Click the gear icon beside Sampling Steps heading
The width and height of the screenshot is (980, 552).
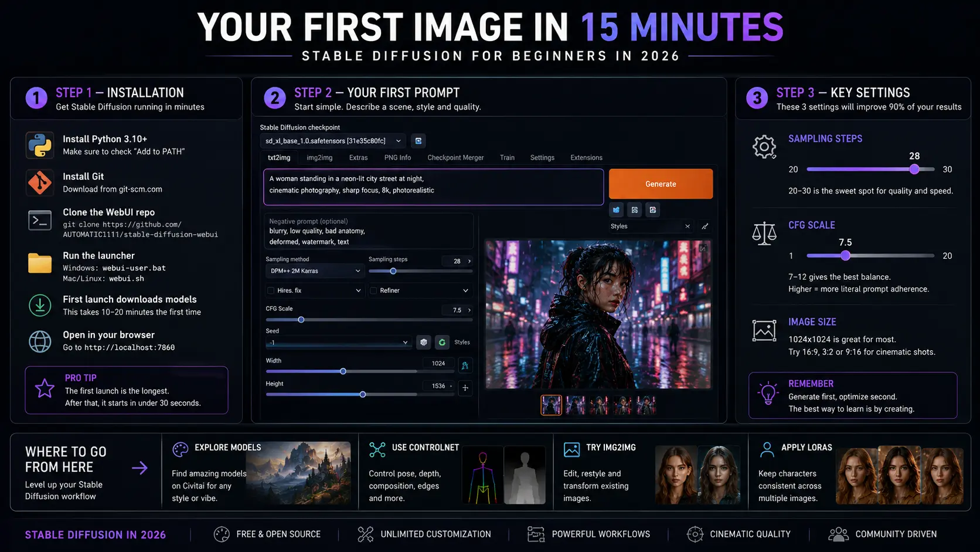pos(764,147)
